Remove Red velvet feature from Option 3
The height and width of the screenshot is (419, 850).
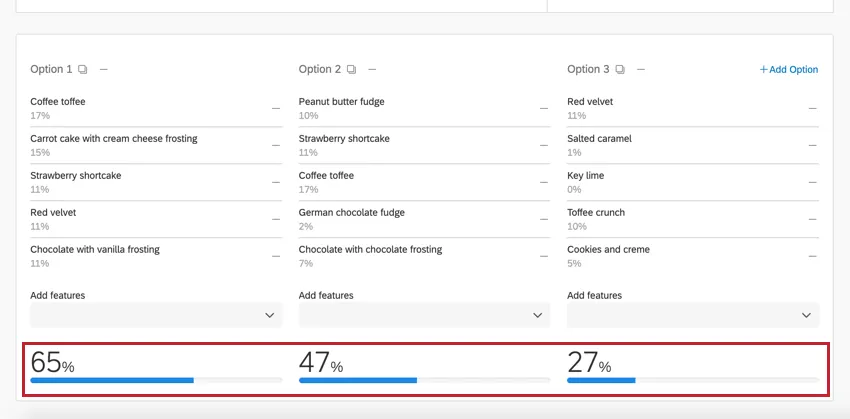[x=812, y=108]
